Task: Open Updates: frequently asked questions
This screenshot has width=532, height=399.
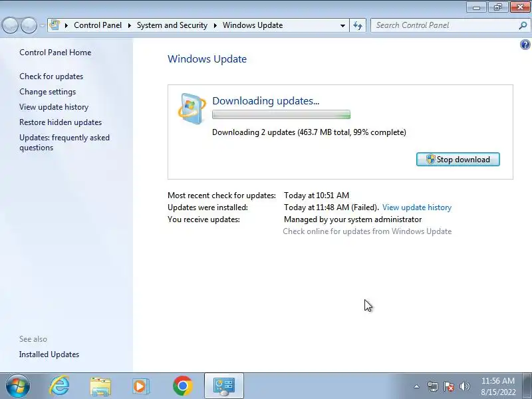Action: (x=65, y=142)
